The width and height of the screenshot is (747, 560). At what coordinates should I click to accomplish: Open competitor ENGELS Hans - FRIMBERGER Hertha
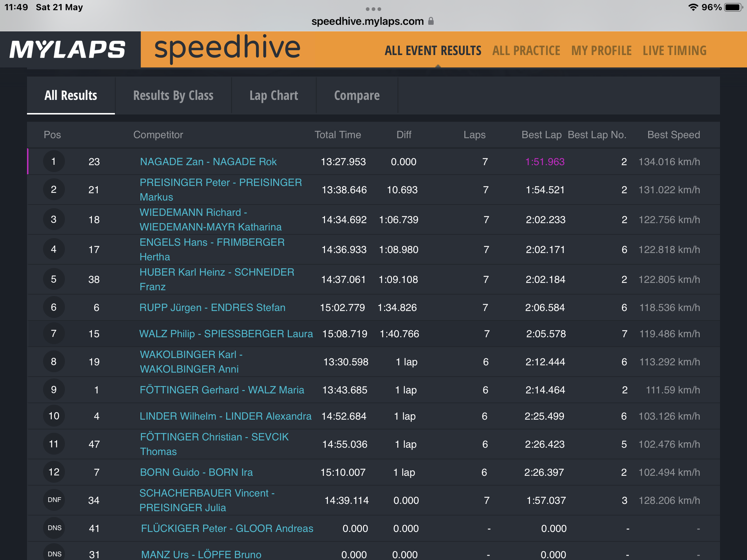pos(212,249)
